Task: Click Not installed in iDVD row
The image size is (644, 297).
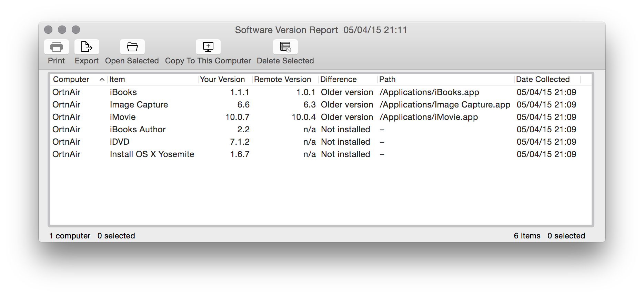Action: coord(345,142)
